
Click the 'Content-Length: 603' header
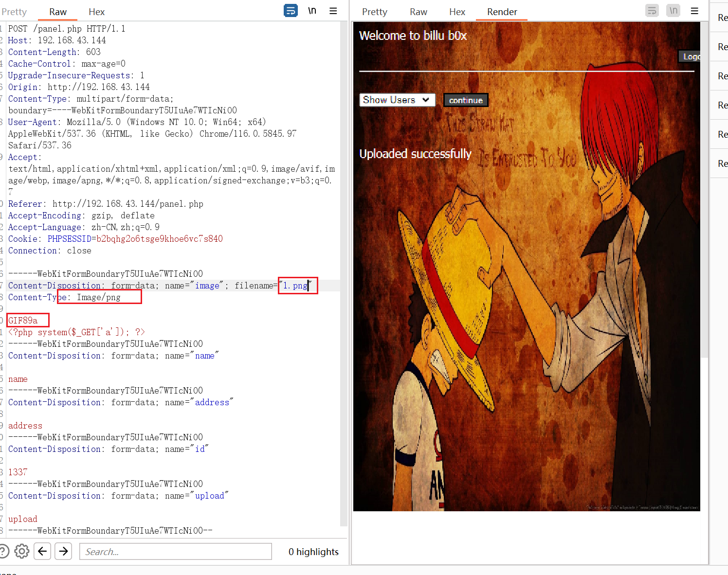54,52
